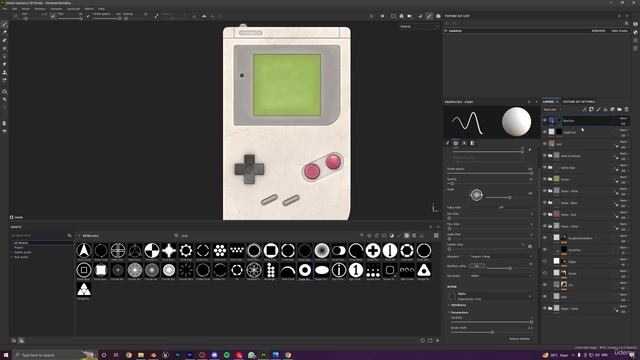This screenshot has height=360, width=640.
Task: Switch Assets panel to grid view icon
Action: pos(436,236)
